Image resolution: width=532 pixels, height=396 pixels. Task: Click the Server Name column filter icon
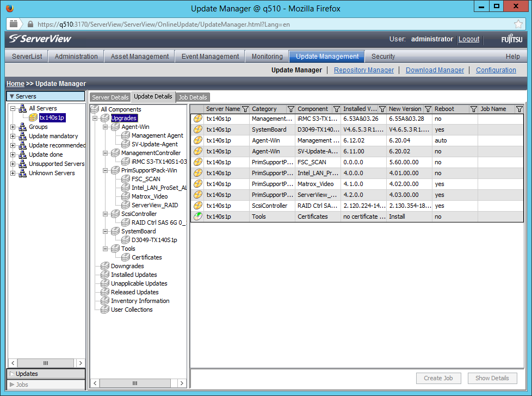pyautogui.click(x=245, y=109)
